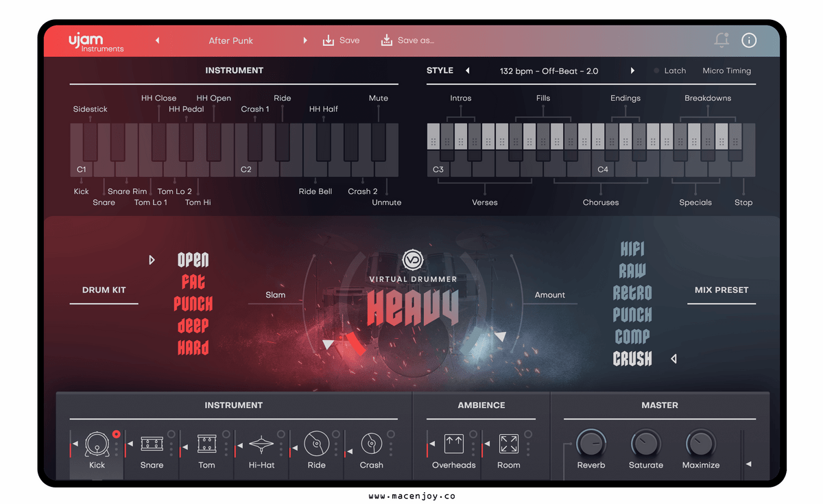Toggle the Room channel indicator

[527, 434]
